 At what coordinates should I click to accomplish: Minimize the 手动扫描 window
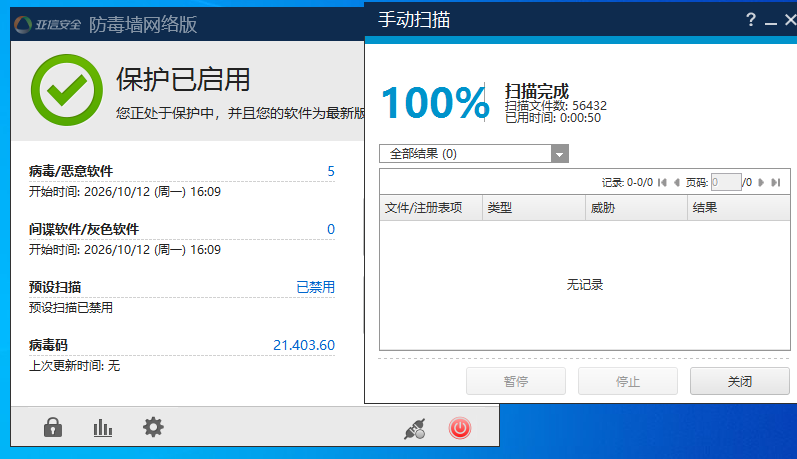click(771, 21)
